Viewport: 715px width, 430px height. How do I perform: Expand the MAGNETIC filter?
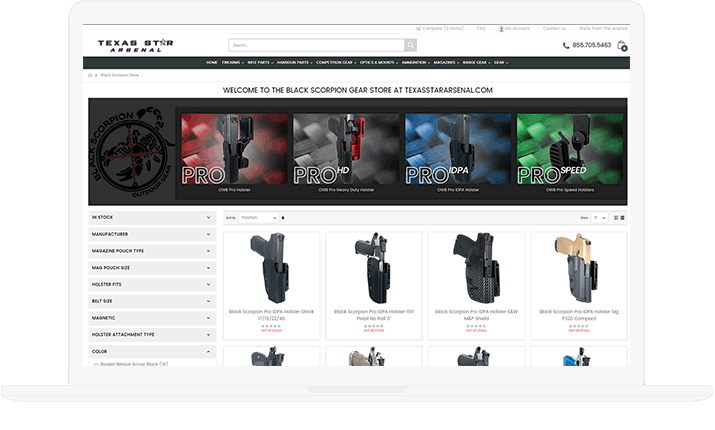click(x=152, y=318)
